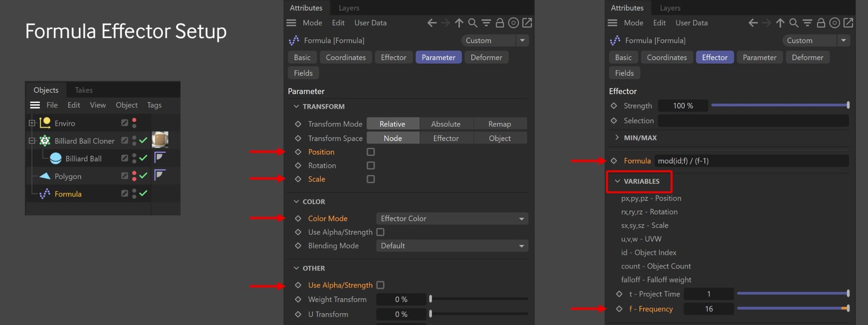Screen dimensions: 868x325
Task: Open Custom dropdown in Effector attributes panel
Action: coord(815,40)
